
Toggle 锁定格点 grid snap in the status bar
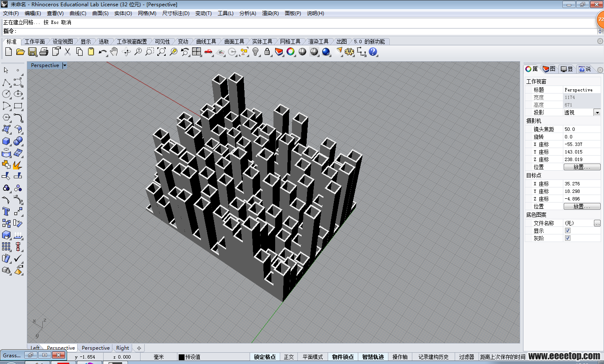pyautogui.click(x=265, y=357)
